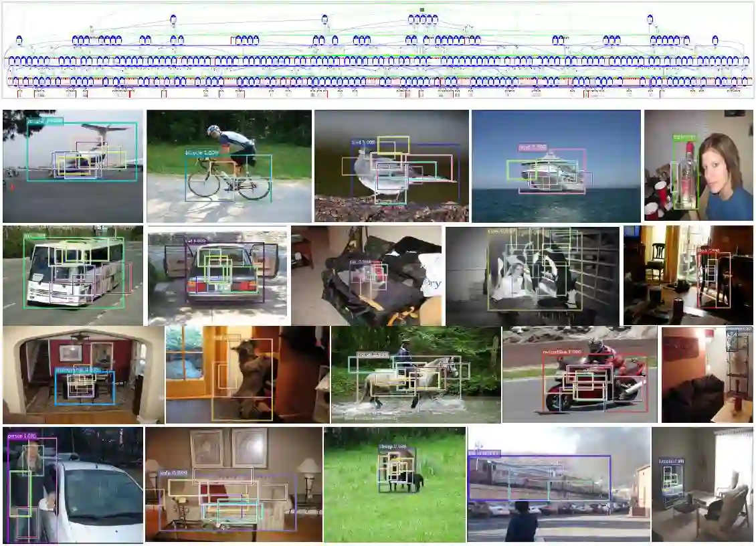The height and width of the screenshot is (546, 756).
Task: Click the green bottle detection label
Action: tap(684, 138)
